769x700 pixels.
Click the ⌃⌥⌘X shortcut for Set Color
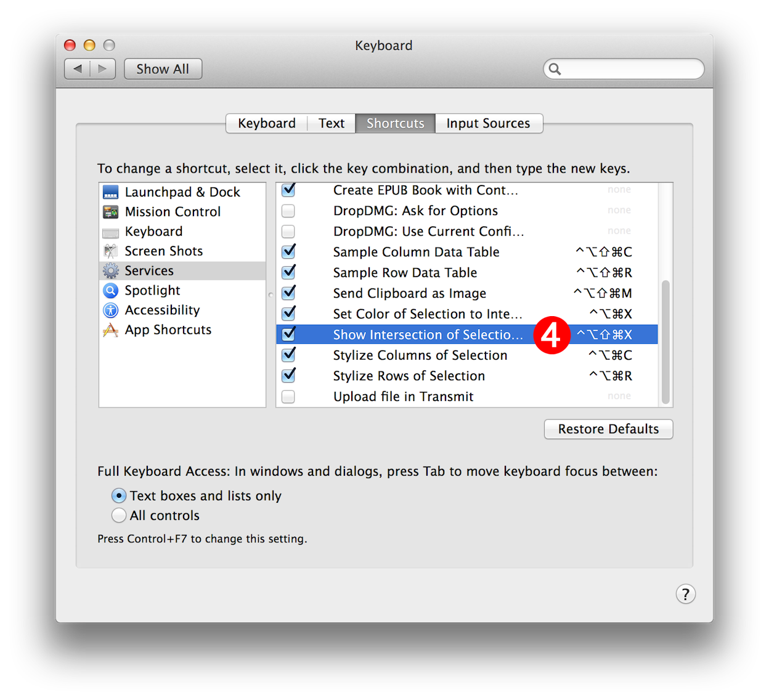(x=611, y=314)
